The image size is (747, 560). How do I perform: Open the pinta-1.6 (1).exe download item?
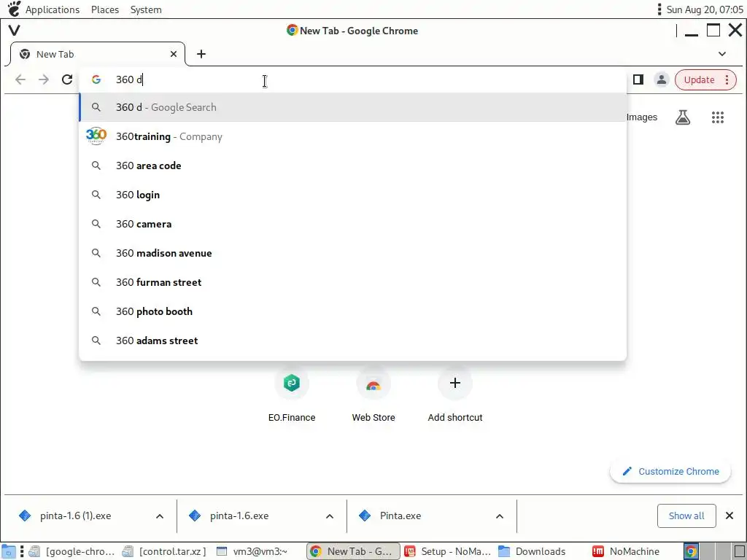(x=76, y=516)
